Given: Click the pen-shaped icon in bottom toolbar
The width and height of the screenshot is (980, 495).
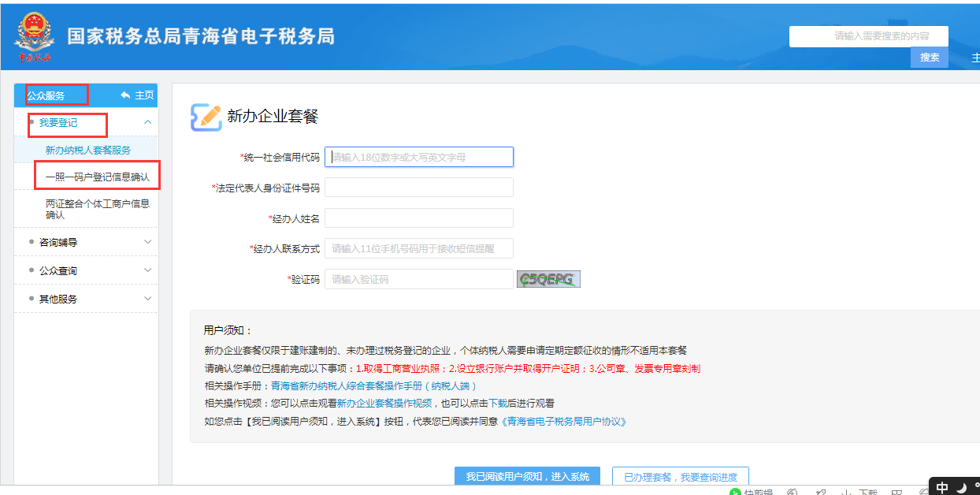Looking at the screenshot, I should click(x=822, y=492).
